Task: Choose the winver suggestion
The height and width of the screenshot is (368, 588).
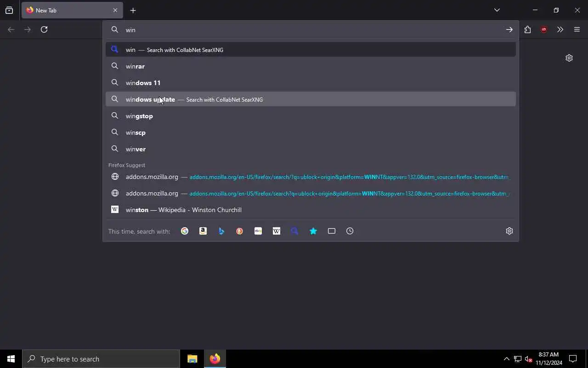Action: pyautogui.click(x=311, y=149)
